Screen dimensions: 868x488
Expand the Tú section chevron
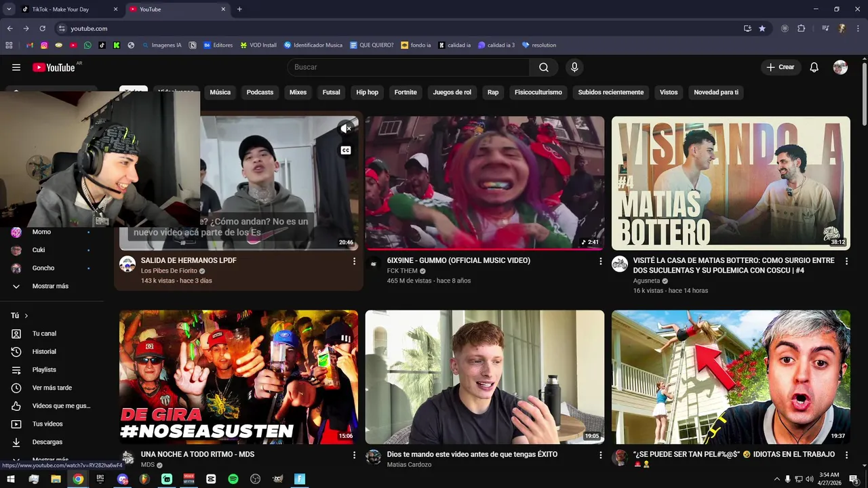[x=26, y=316]
